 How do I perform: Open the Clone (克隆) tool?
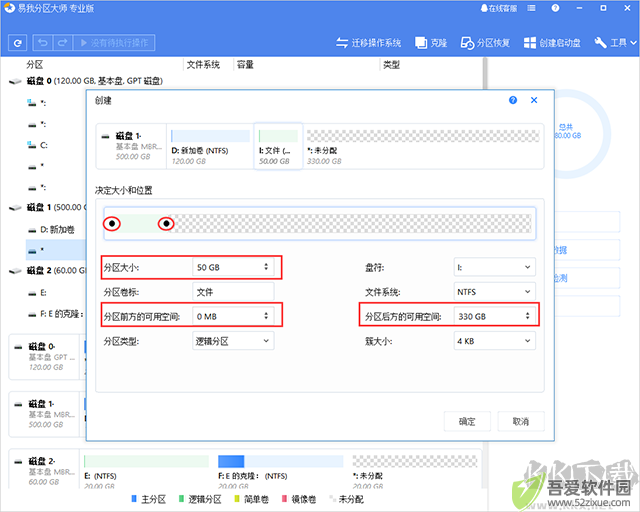coord(431,43)
